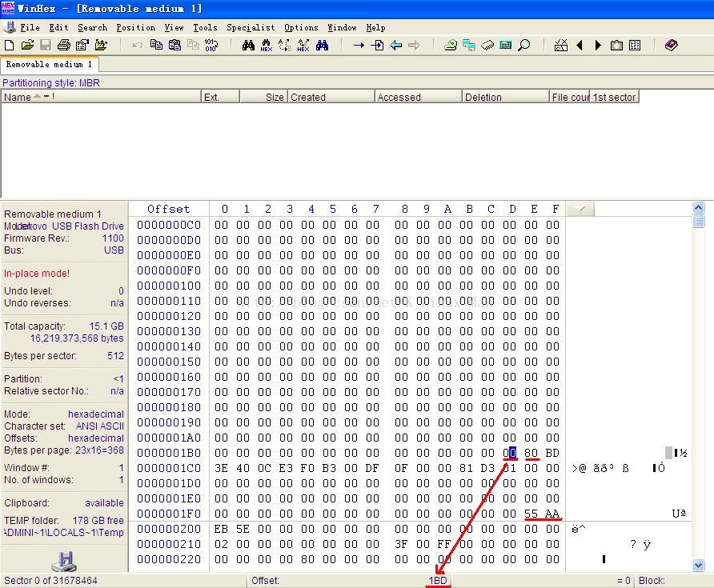The image size is (714, 588).
Task: Open file Properties toolbar icon
Action: tap(82, 45)
